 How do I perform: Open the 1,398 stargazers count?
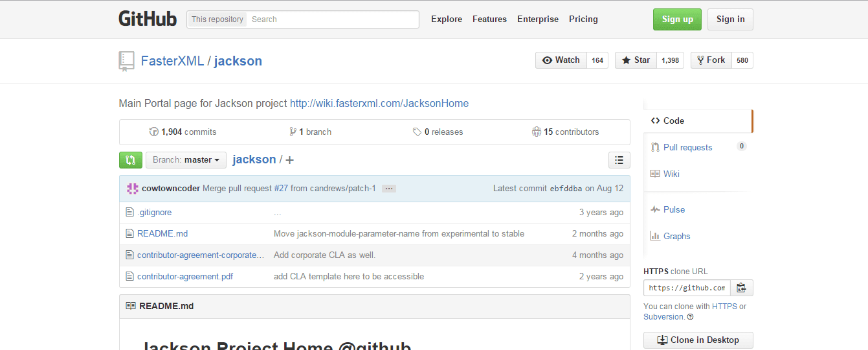pyautogui.click(x=670, y=60)
